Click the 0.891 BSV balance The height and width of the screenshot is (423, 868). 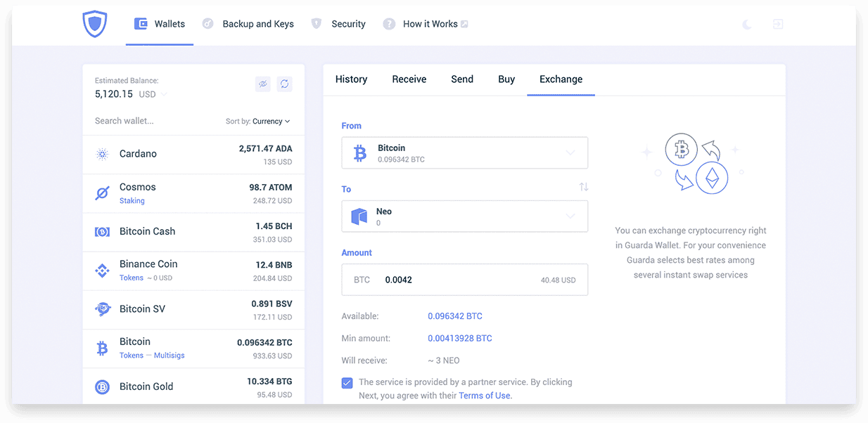coord(272,304)
